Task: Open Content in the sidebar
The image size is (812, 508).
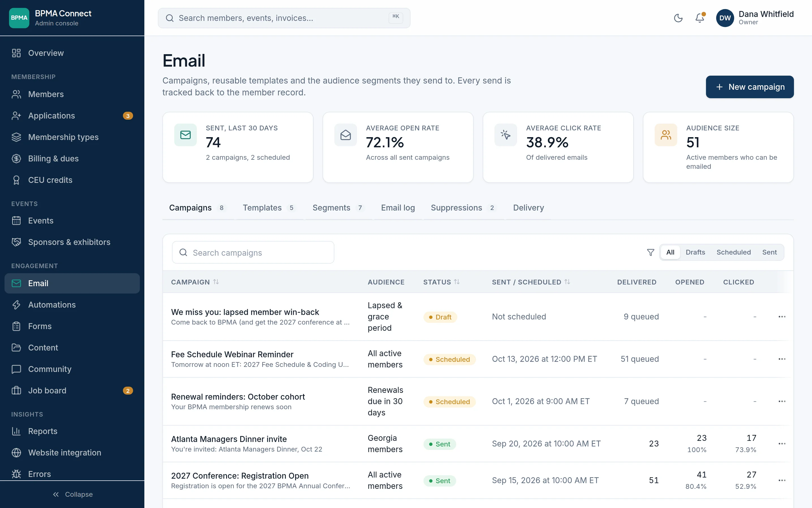Action: [x=72, y=348]
